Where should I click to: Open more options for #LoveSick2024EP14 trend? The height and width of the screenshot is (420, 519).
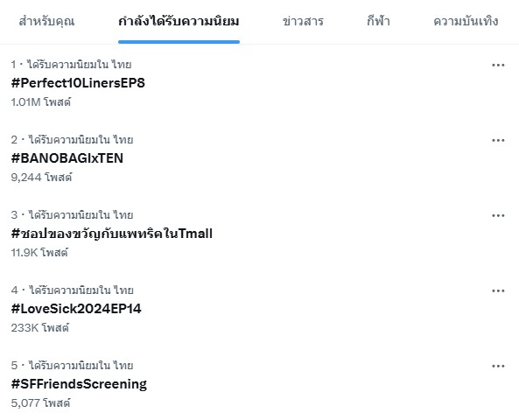[498, 290]
